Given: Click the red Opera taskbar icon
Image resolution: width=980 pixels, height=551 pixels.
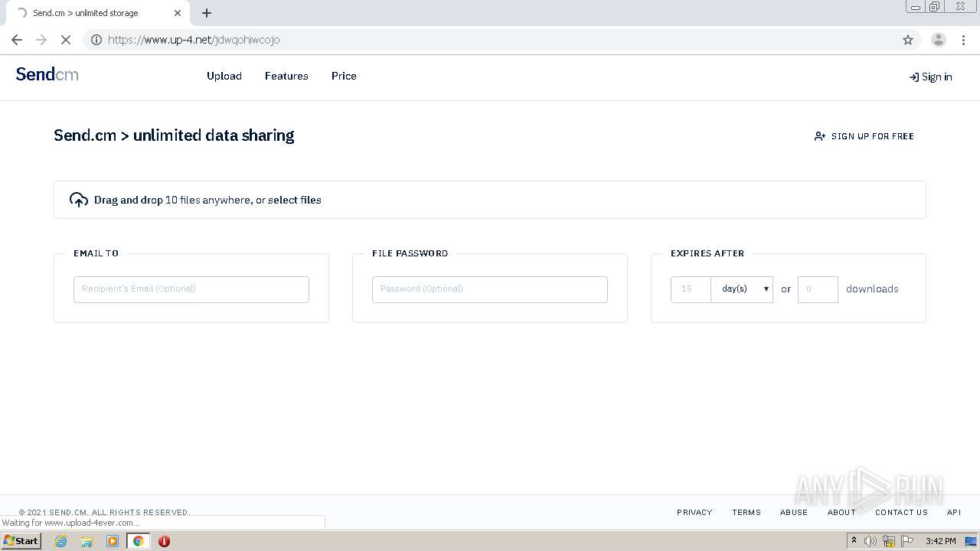Looking at the screenshot, I should (164, 541).
